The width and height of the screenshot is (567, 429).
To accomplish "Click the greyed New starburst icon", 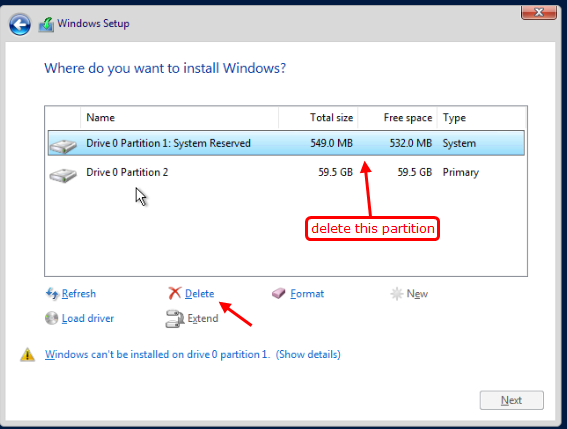I will point(397,293).
